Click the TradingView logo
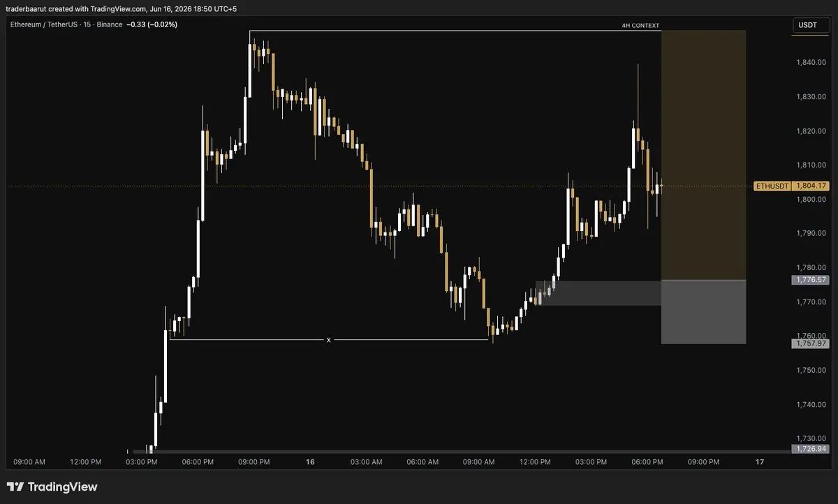The image size is (838, 504). [x=52, y=487]
